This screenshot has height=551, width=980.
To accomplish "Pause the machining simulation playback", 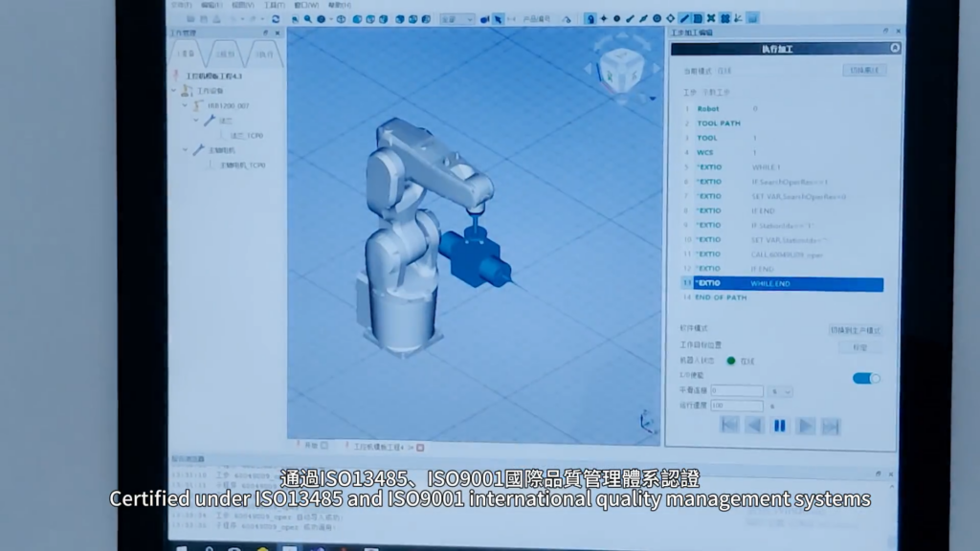I will pyautogui.click(x=780, y=427).
